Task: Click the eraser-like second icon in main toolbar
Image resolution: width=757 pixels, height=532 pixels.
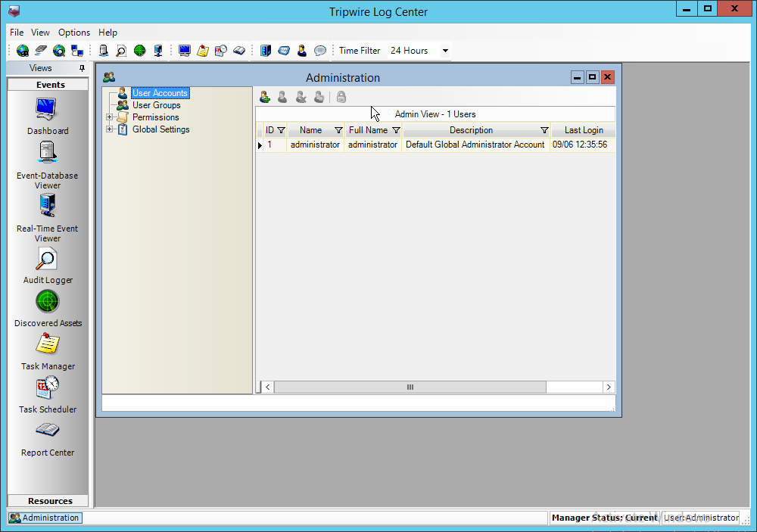Action: click(41, 50)
